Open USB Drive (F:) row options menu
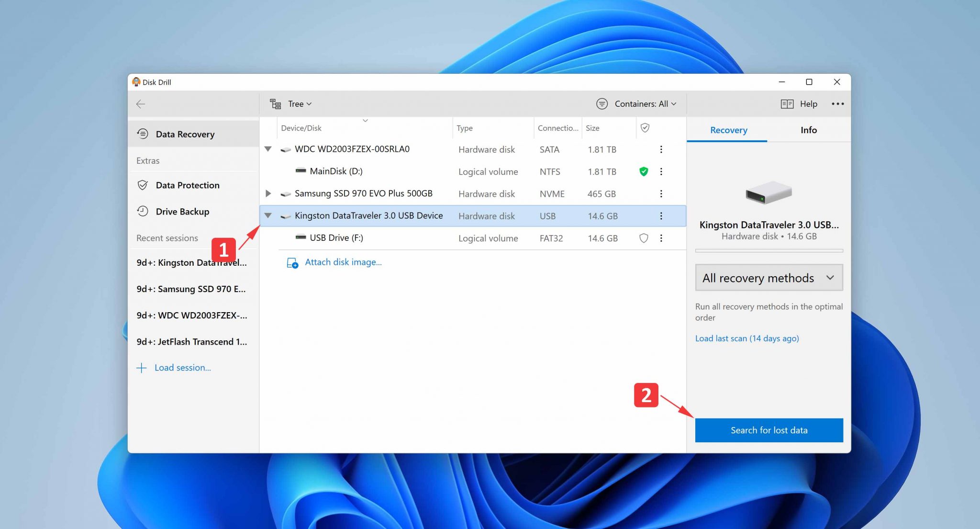This screenshot has height=529, width=980. coord(661,238)
